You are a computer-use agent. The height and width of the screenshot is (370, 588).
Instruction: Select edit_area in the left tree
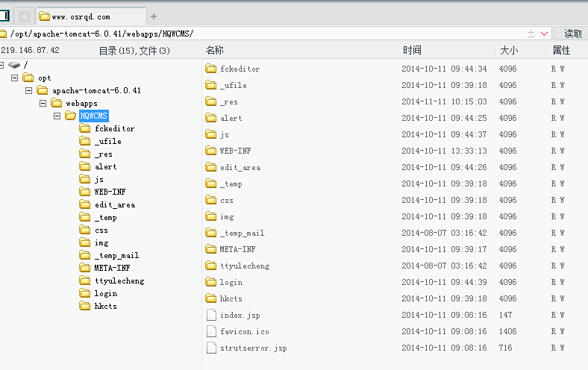pyautogui.click(x=115, y=204)
